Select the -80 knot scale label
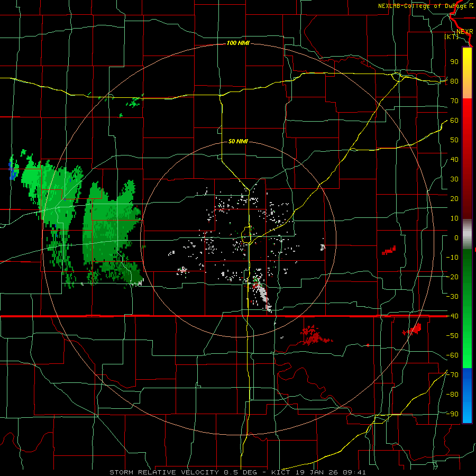 452,395
